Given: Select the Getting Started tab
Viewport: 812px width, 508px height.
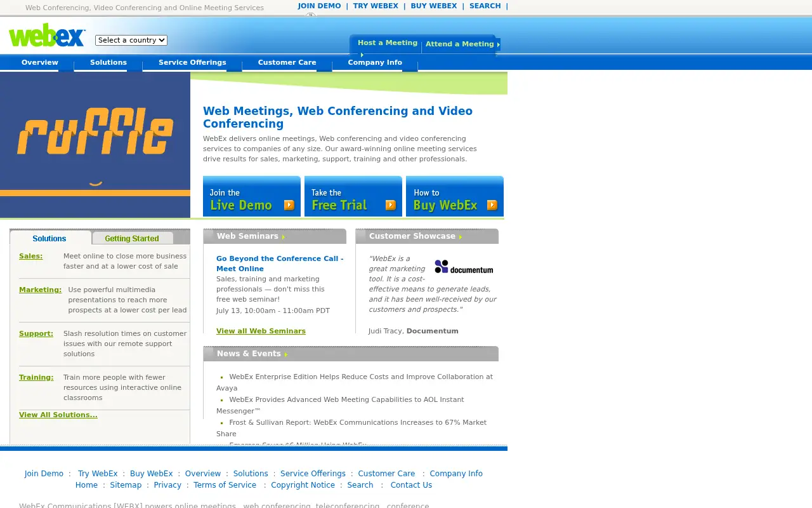Looking at the screenshot, I should click(132, 239).
